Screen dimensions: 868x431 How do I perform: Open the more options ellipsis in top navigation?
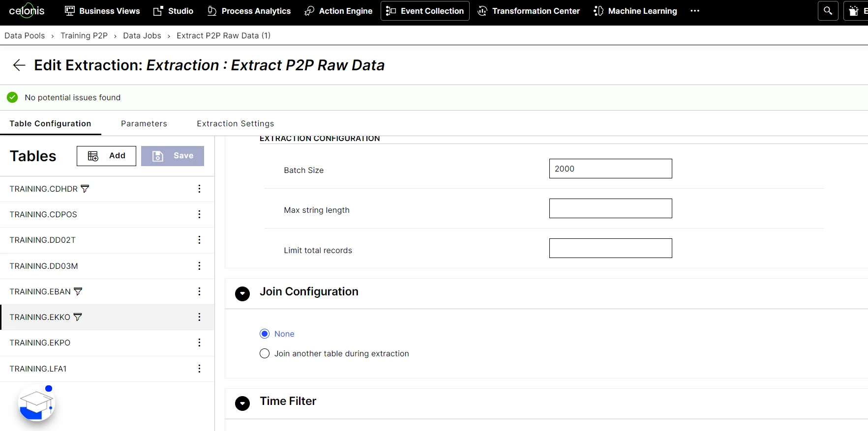click(x=694, y=11)
